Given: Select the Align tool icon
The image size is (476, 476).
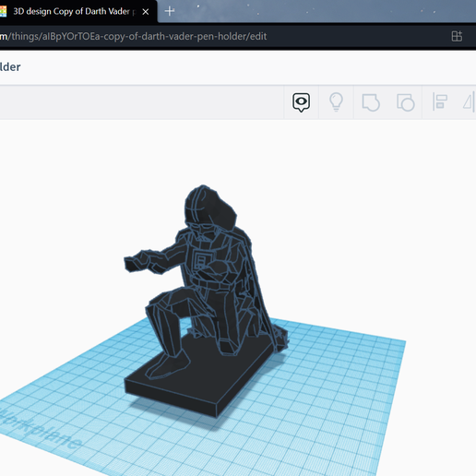Looking at the screenshot, I should 440,101.
